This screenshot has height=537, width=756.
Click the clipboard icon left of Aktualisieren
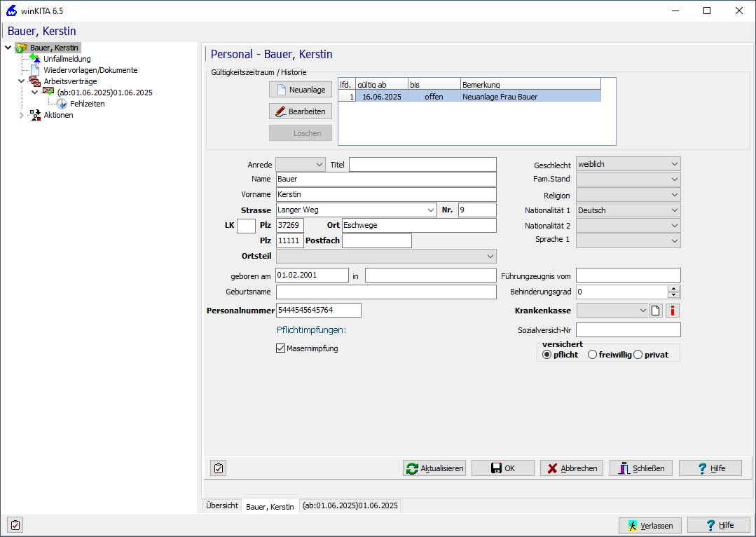click(x=218, y=468)
